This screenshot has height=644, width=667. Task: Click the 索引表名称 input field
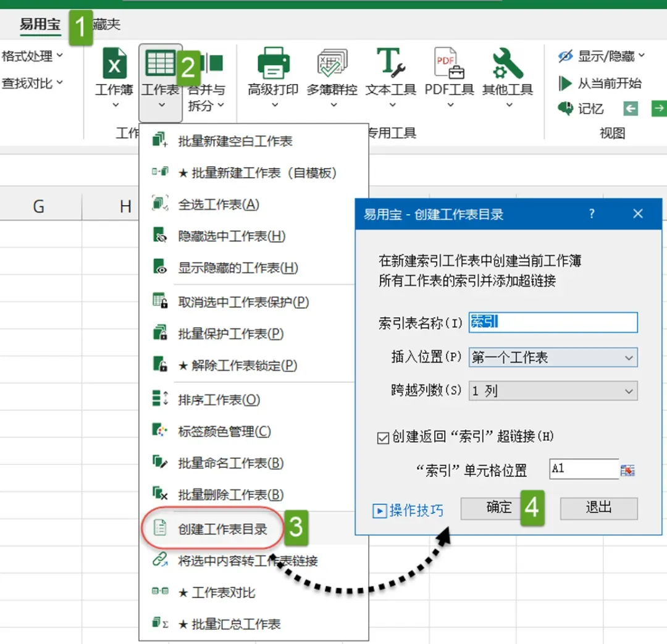tap(553, 322)
